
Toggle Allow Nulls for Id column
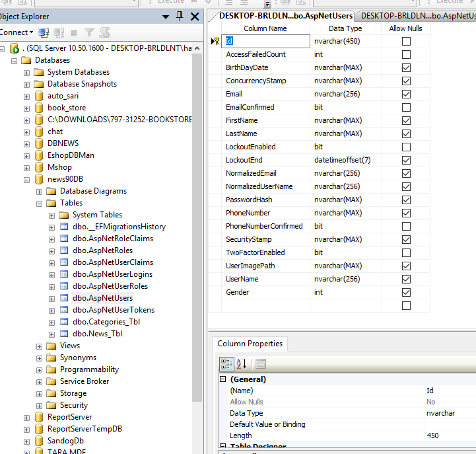pyautogui.click(x=406, y=41)
